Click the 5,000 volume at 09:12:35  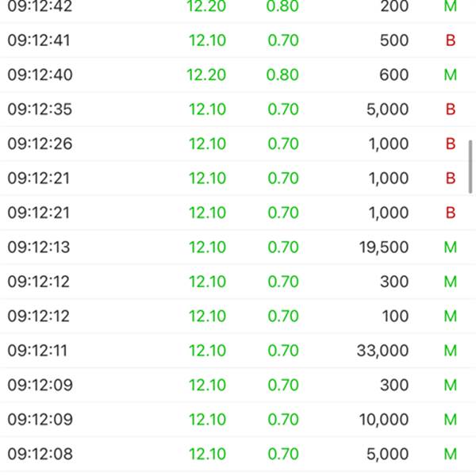pos(388,109)
